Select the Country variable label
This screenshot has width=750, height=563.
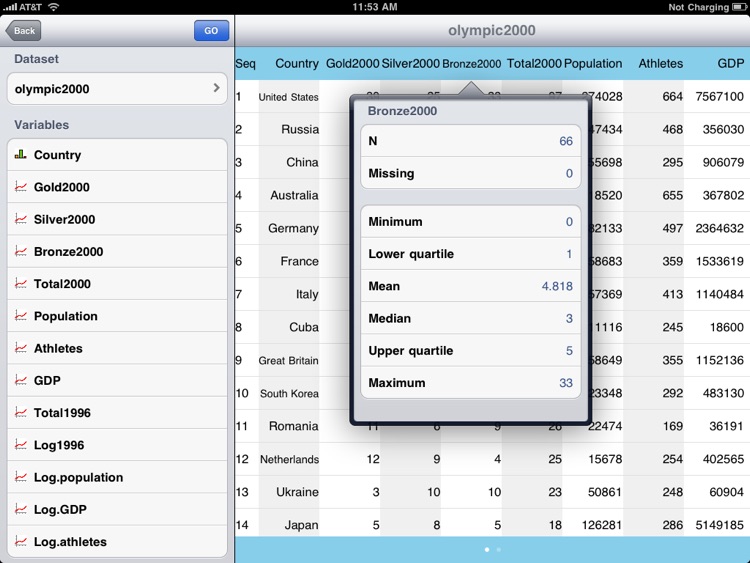coord(57,155)
